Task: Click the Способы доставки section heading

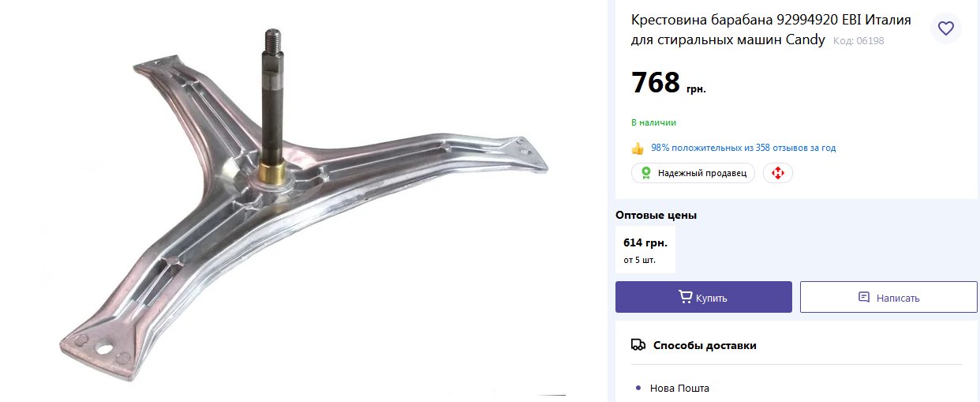Action: (705, 345)
